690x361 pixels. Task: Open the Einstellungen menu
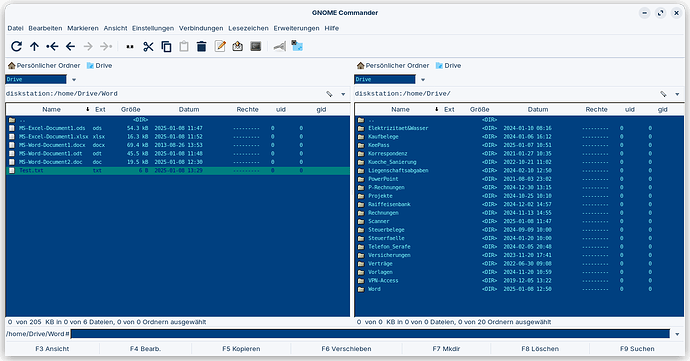[153, 28]
